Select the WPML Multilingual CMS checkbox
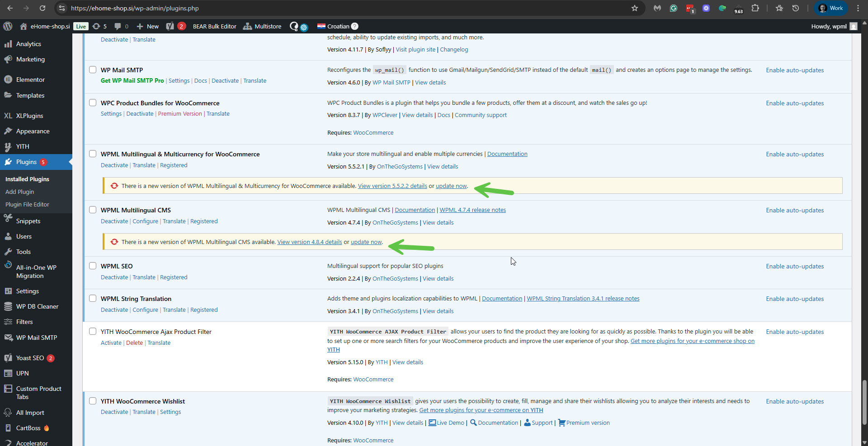868x446 pixels. (93, 210)
